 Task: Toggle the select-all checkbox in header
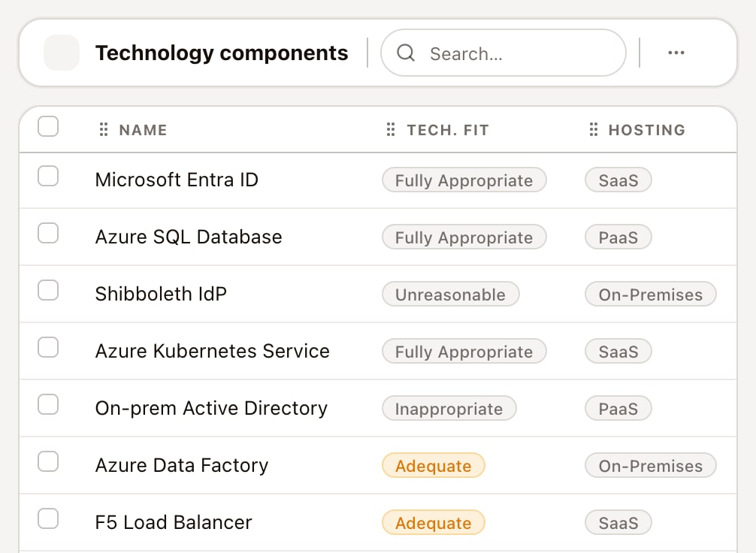click(x=48, y=126)
